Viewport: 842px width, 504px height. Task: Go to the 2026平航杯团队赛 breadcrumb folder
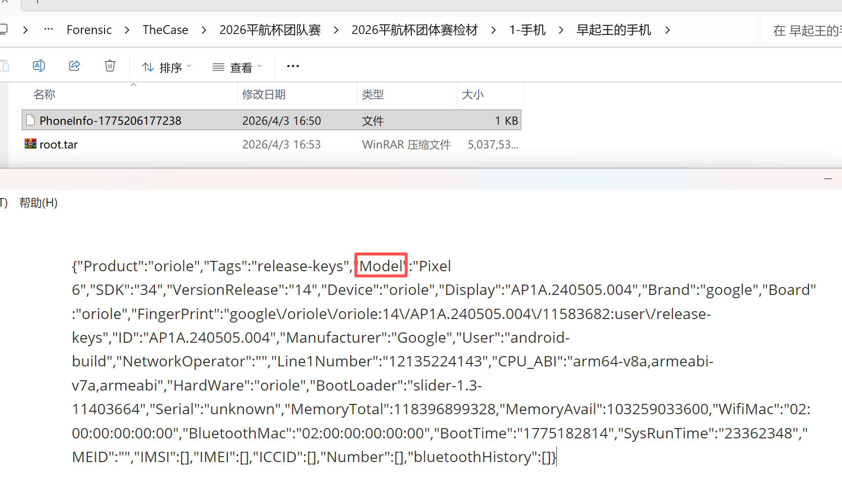click(x=270, y=30)
